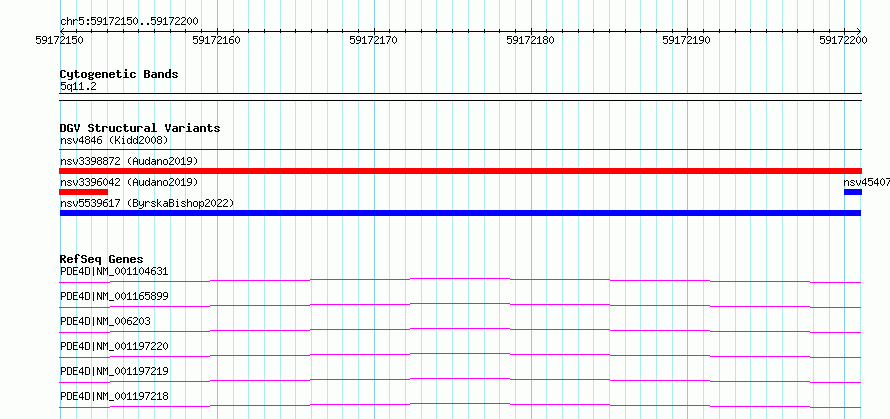The image size is (890, 419).
Task: Click ruler position 59172150
Action: (60, 41)
